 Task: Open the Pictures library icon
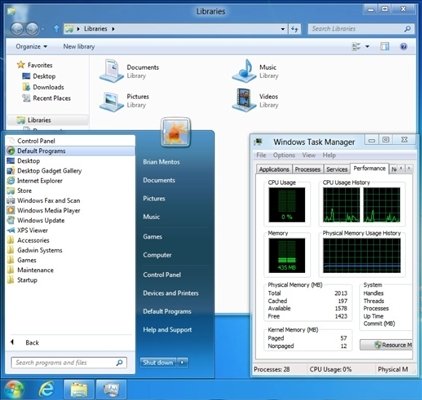pos(112,101)
